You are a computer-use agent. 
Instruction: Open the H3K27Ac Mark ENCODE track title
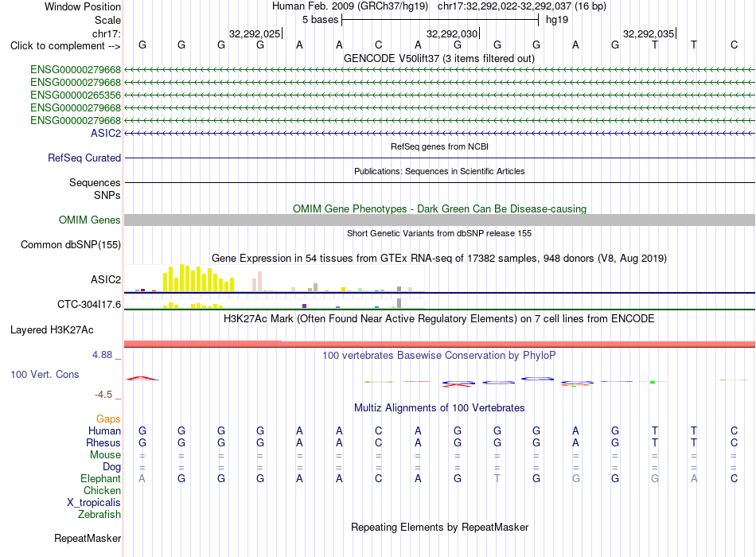click(439, 319)
